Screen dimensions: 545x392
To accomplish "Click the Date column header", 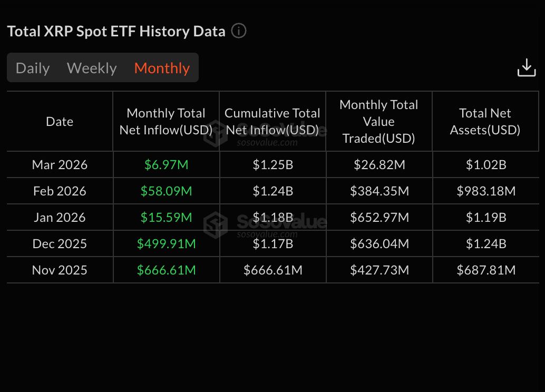I will pos(60,121).
